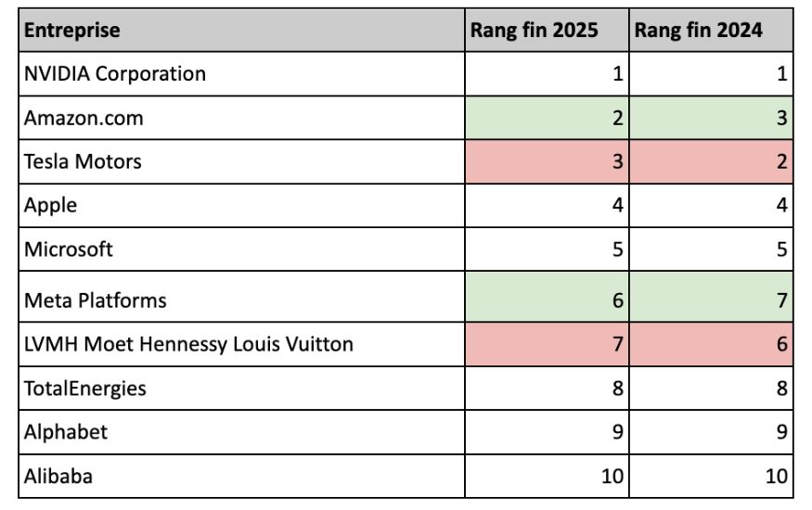This screenshot has width=812, height=510.
Task: Select the TotalEnergies cell
Action: point(241,389)
